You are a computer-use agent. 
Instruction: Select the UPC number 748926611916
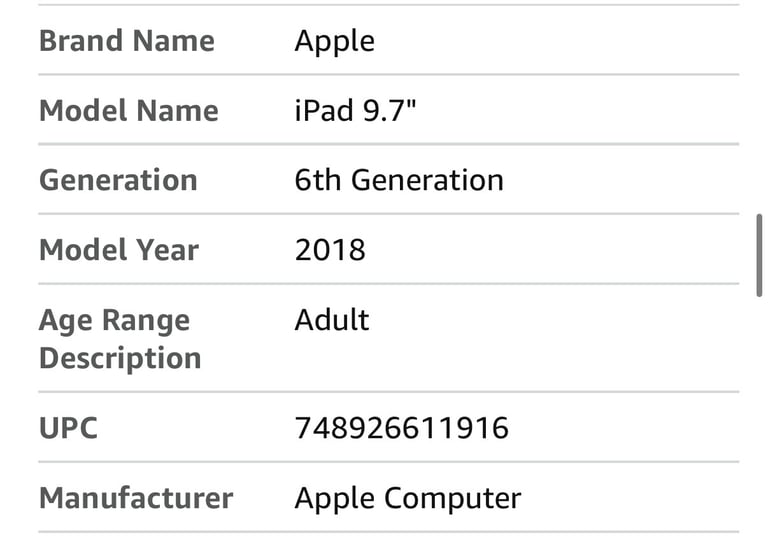point(402,428)
